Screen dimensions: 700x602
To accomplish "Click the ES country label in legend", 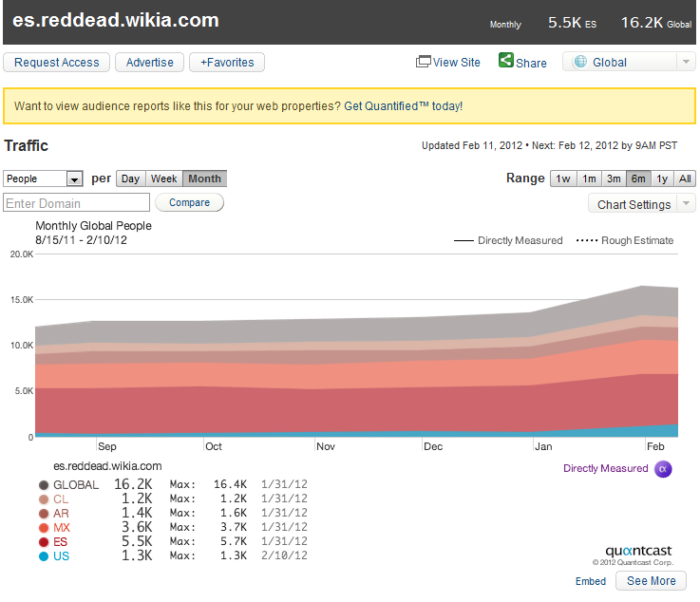I will point(60,542).
